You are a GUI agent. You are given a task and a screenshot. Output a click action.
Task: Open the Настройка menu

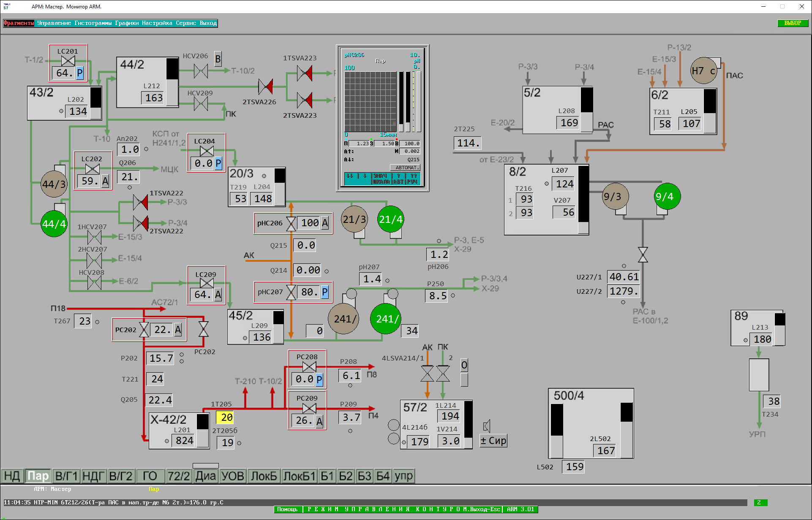(x=157, y=23)
